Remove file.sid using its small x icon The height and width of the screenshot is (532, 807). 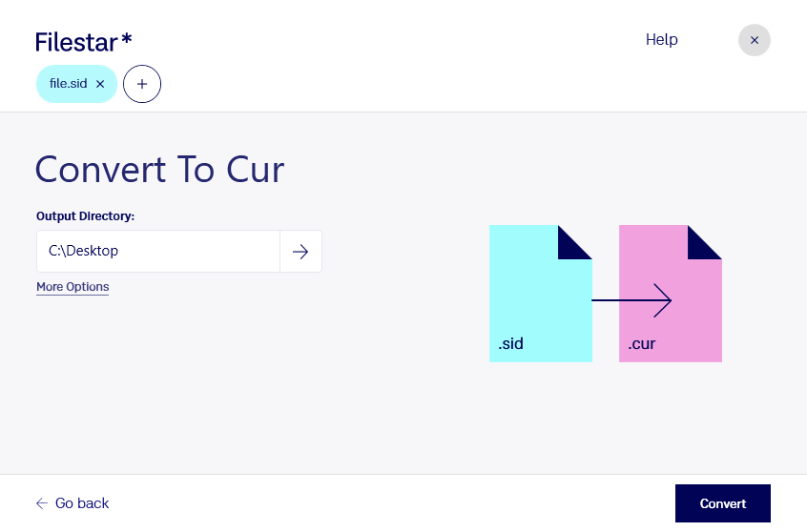pos(100,84)
